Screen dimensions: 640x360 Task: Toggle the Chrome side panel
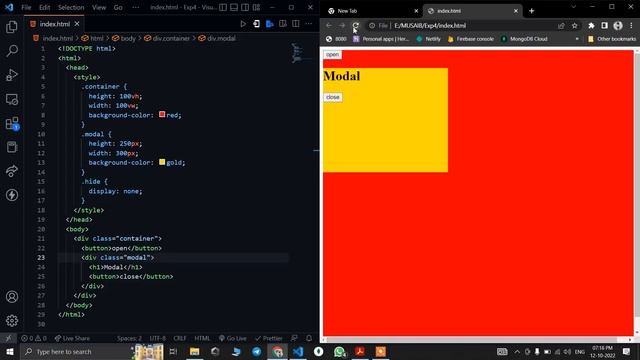coord(604,26)
